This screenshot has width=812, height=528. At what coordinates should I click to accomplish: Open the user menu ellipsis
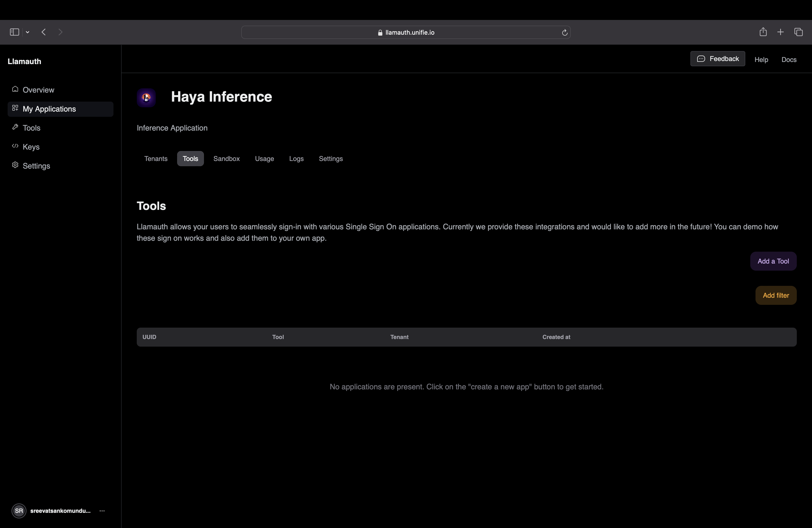point(102,511)
